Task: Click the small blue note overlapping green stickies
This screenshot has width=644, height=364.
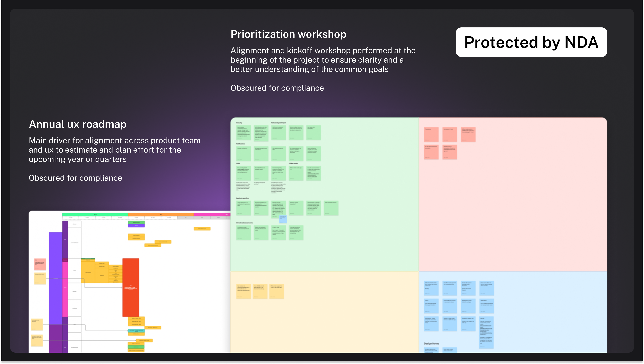Action: point(283,219)
